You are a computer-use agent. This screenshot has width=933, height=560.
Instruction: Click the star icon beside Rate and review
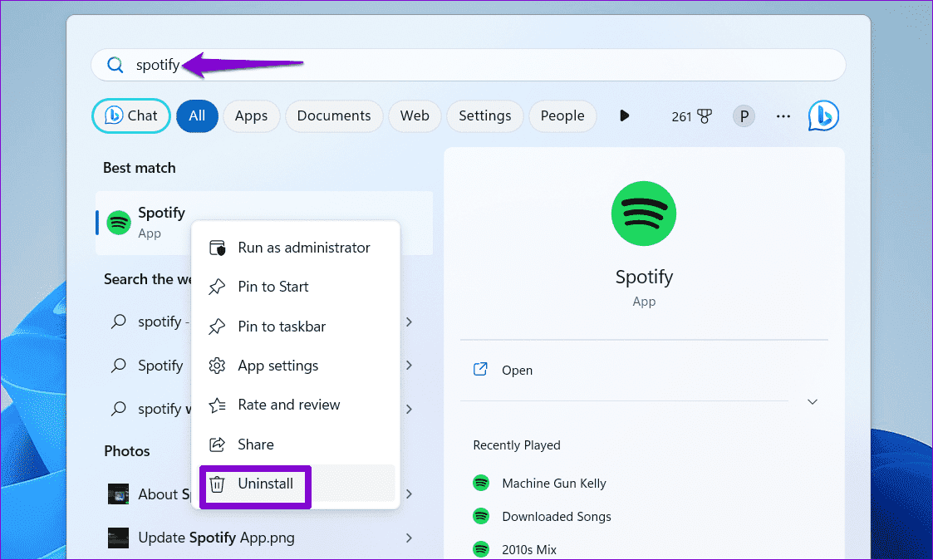tap(217, 405)
